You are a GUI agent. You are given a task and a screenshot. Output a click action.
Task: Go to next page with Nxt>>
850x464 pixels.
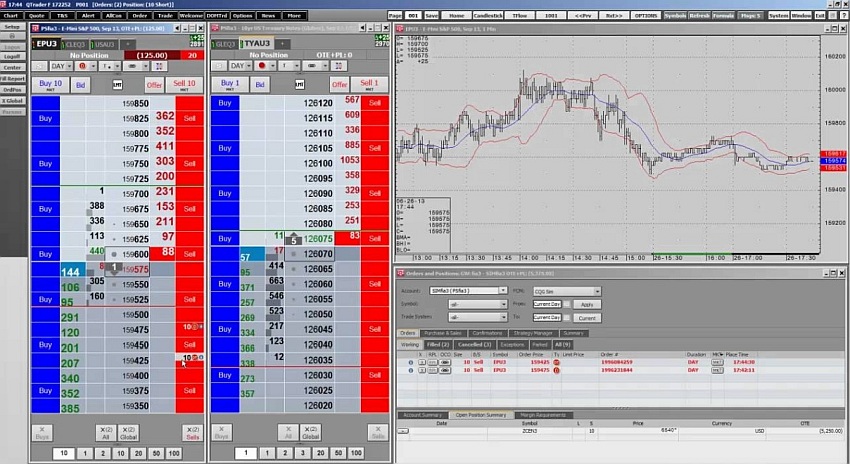coord(614,16)
